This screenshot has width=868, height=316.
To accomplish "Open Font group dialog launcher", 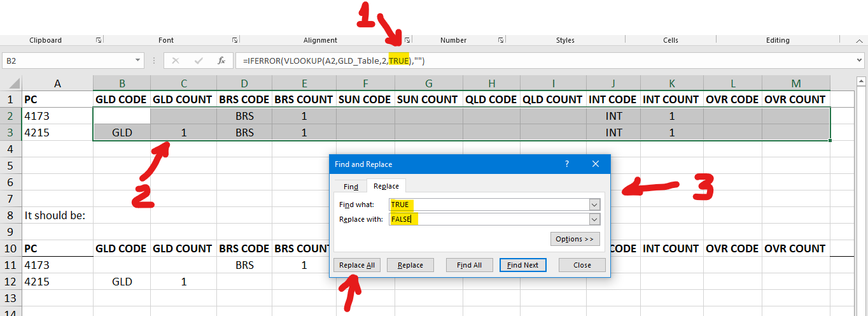I will [x=235, y=40].
